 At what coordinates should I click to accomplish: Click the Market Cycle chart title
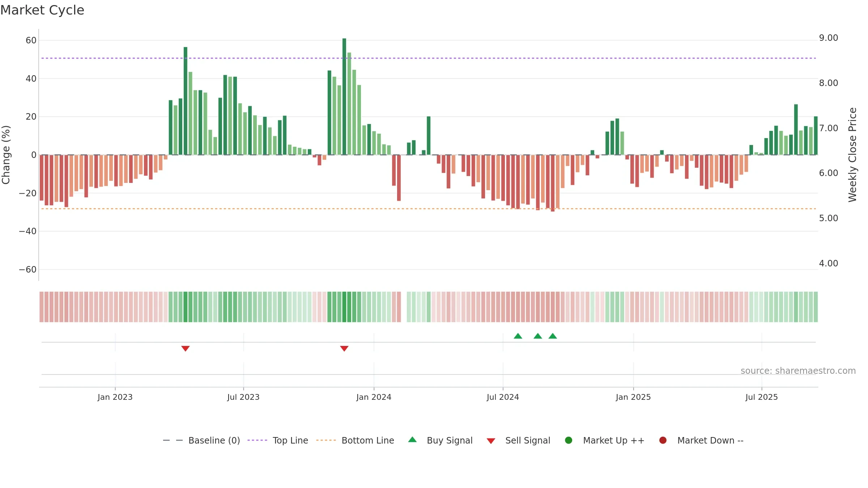[42, 10]
